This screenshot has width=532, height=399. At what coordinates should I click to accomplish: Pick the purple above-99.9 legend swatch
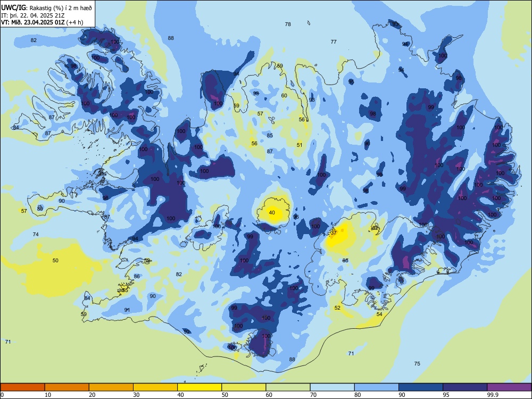(x=509, y=387)
